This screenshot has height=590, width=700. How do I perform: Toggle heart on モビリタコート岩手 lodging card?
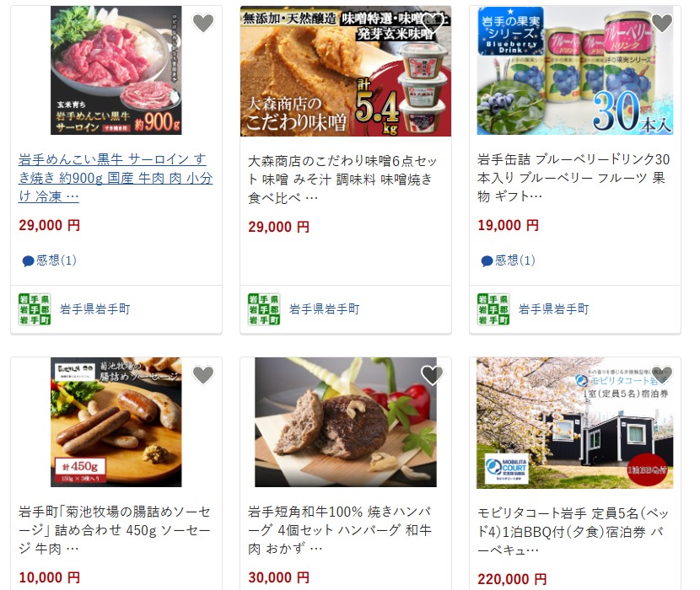click(662, 375)
